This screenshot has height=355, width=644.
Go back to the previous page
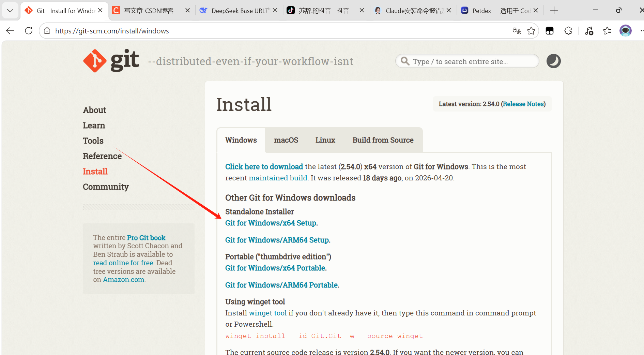coord(10,31)
